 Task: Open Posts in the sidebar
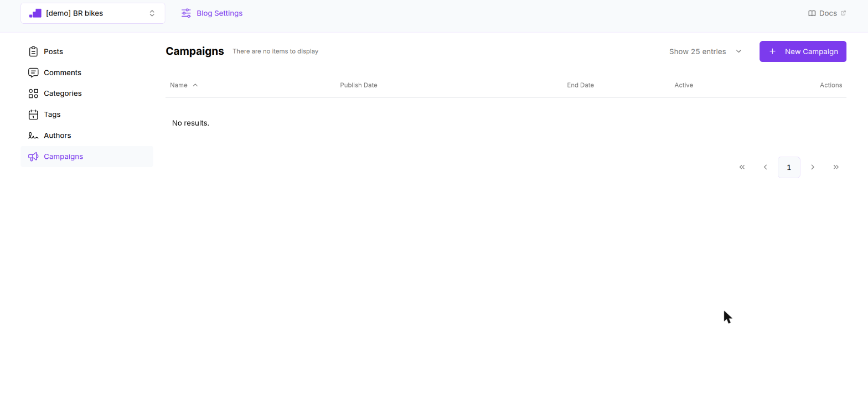click(x=87, y=51)
